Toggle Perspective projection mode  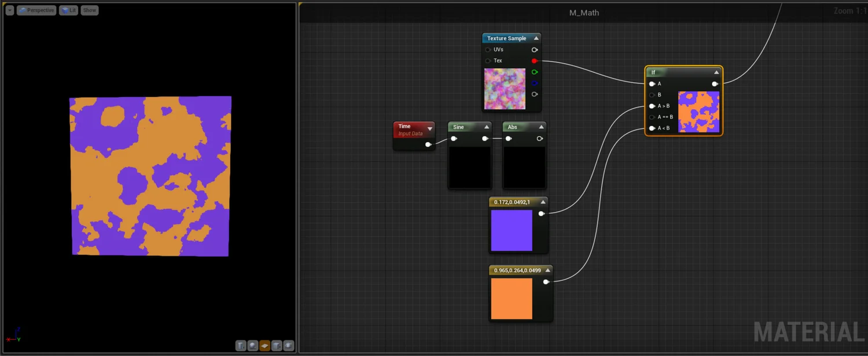click(36, 10)
